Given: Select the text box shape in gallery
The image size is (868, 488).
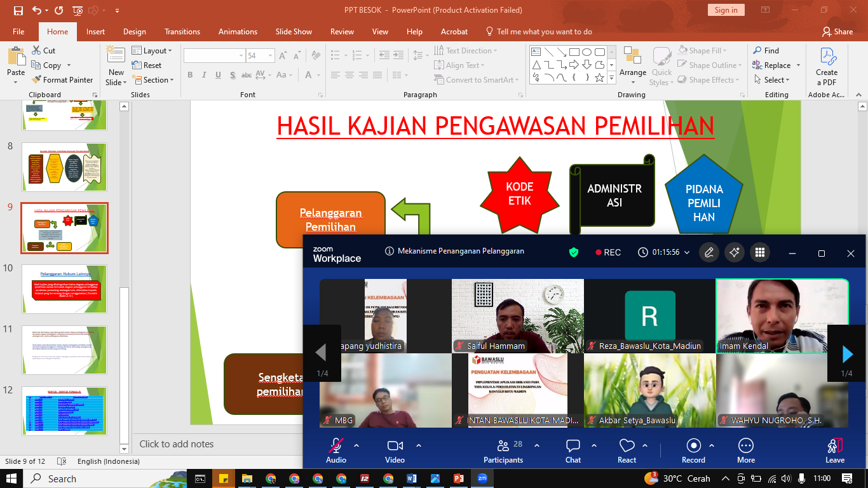Looking at the screenshot, I should [536, 52].
